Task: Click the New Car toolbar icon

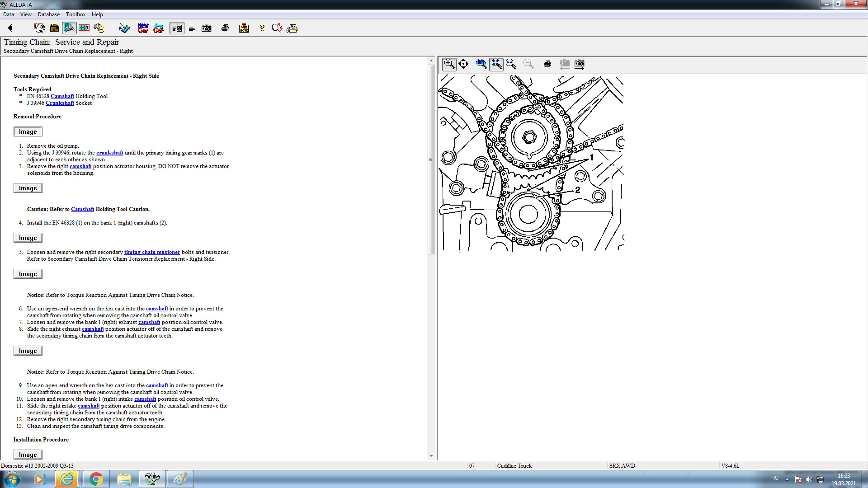Action: point(143,28)
